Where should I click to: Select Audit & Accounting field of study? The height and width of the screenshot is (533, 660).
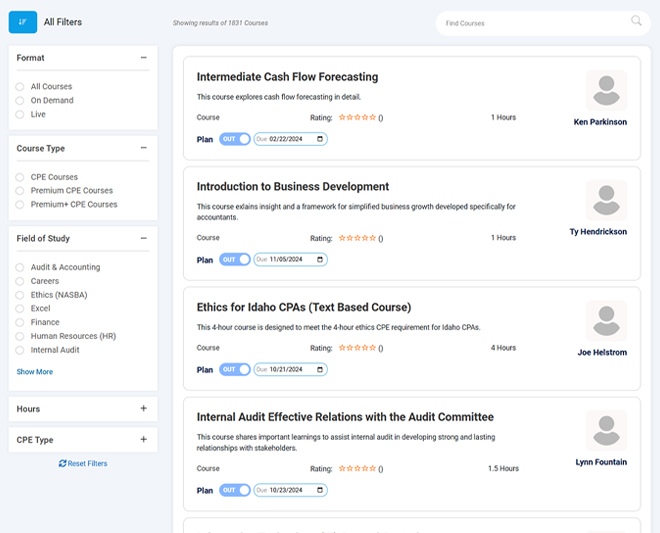tap(20, 267)
